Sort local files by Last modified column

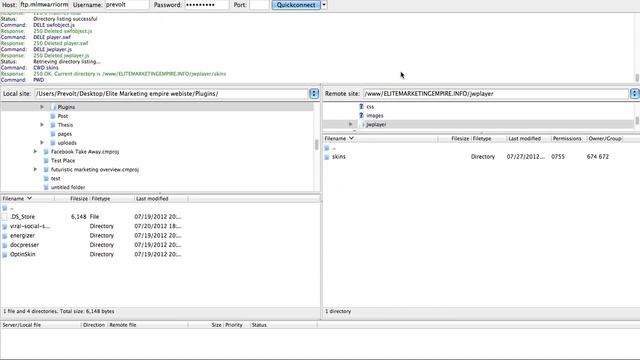tap(161, 198)
